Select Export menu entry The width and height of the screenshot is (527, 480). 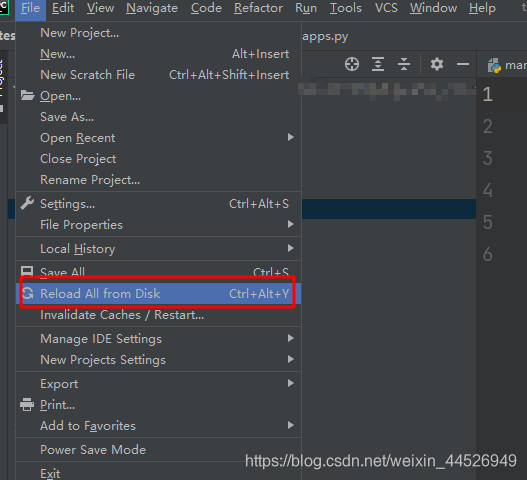pos(158,384)
